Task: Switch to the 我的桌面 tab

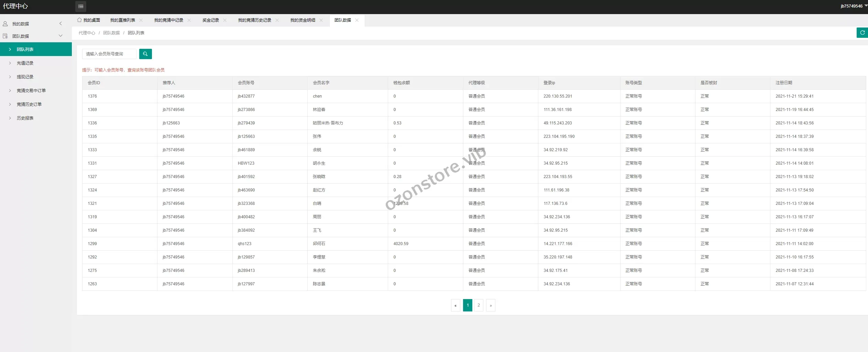Action: click(x=89, y=20)
